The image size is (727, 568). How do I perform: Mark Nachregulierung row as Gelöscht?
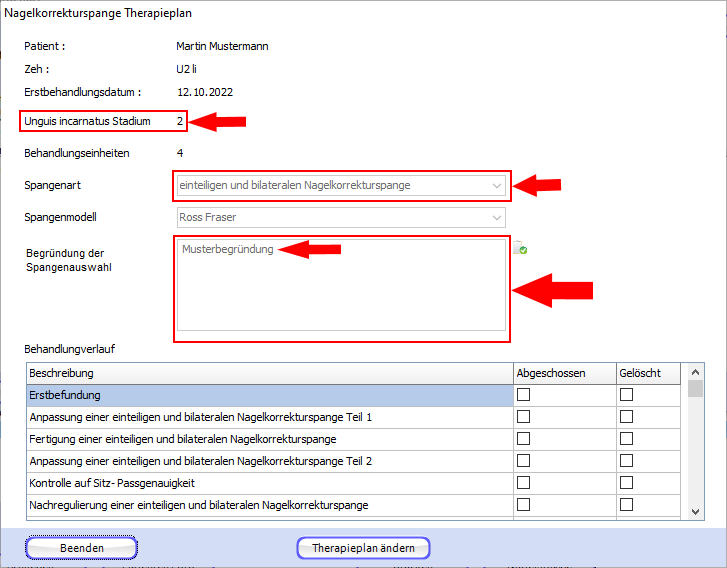pos(627,505)
